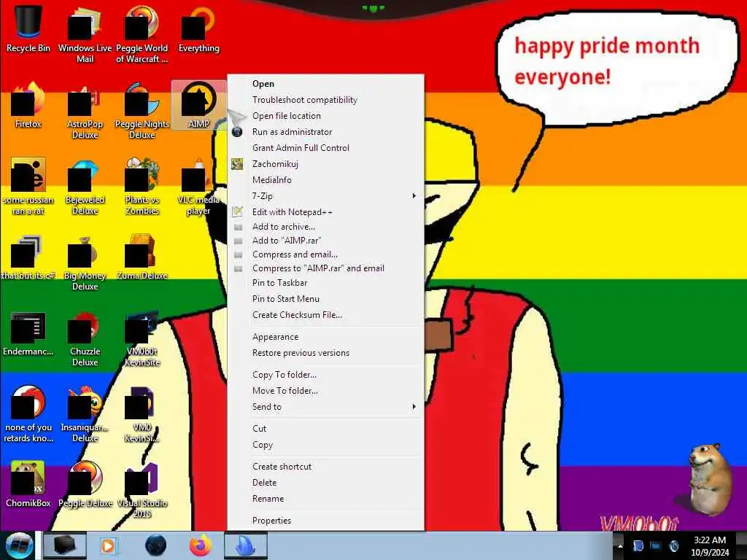Click the blue fin icon on taskbar
Viewport: 747px width, 560px height.
coord(245,545)
